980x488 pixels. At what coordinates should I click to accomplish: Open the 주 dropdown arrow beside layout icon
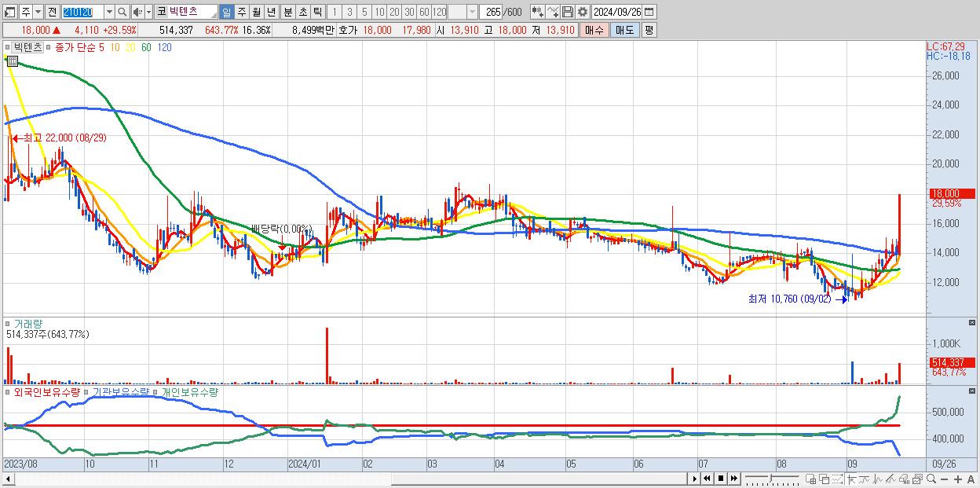point(38,12)
